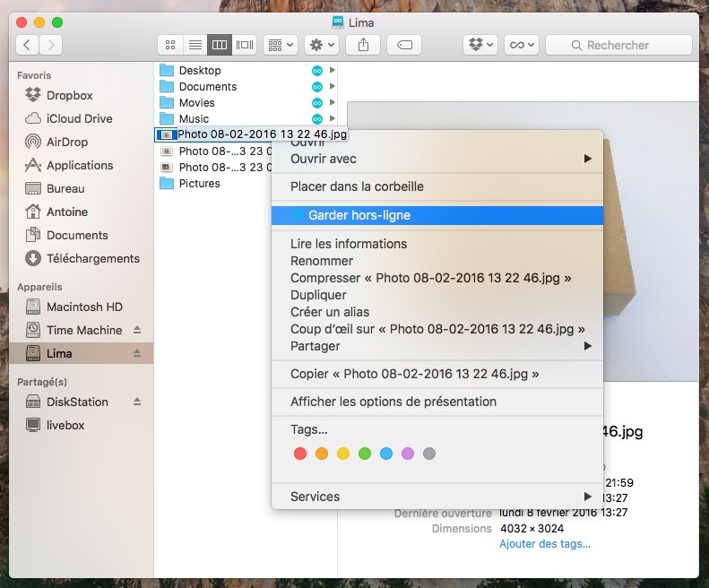This screenshot has width=709, height=588.
Task: Open the gear action menu
Action: 322,45
